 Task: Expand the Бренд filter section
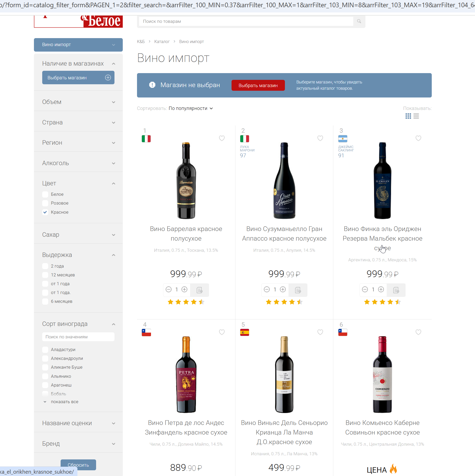pyautogui.click(x=78, y=444)
